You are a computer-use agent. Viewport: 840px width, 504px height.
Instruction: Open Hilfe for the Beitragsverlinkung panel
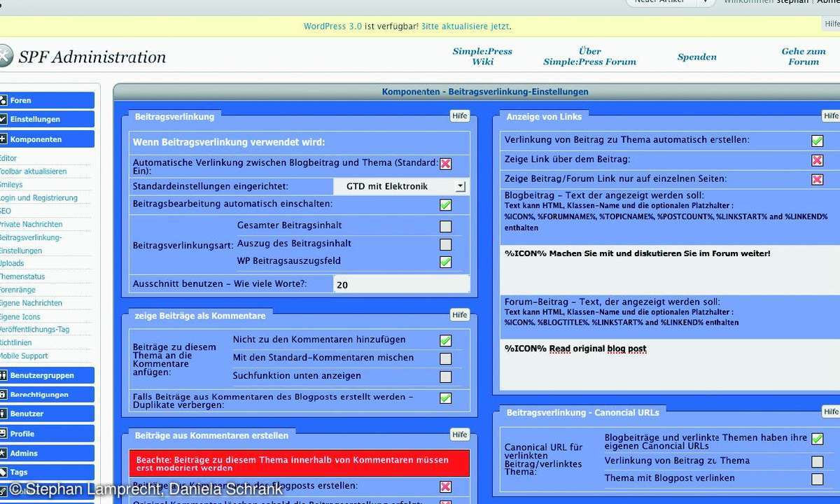460,116
